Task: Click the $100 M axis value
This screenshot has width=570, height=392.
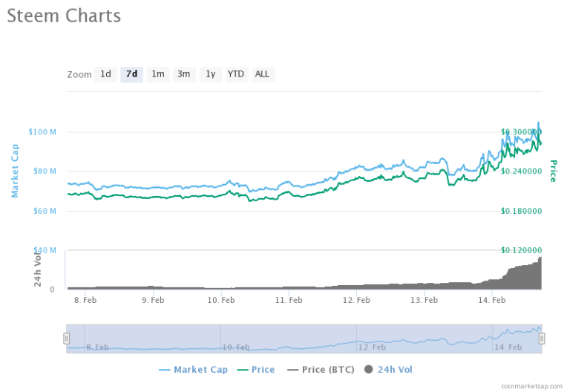Action: click(42, 131)
